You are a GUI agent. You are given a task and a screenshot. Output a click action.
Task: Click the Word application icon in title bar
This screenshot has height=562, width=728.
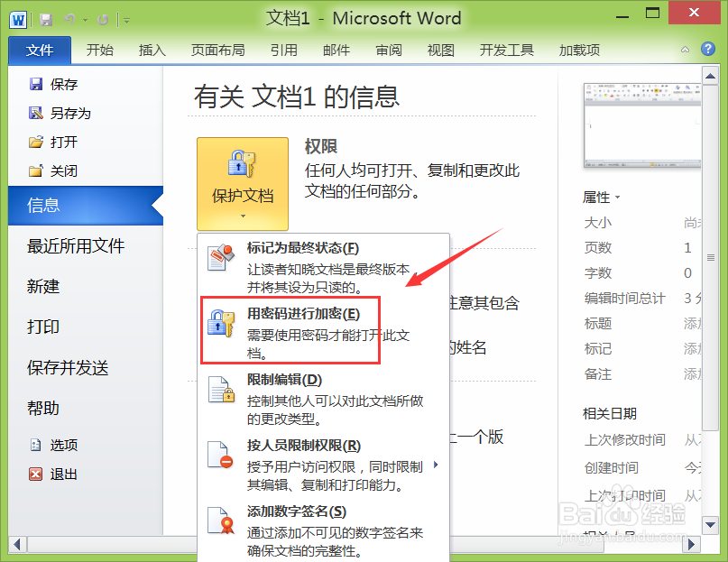[x=18, y=20]
